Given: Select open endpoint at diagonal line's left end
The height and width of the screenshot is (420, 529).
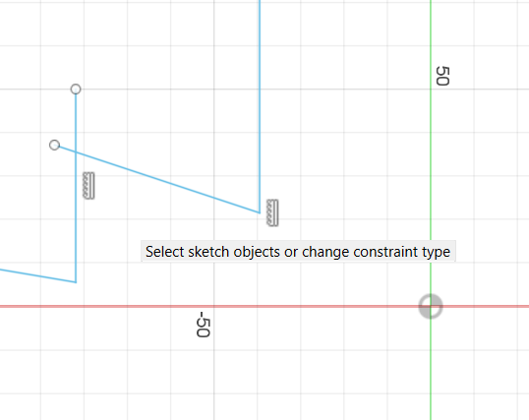Looking at the screenshot, I should click(x=54, y=146).
